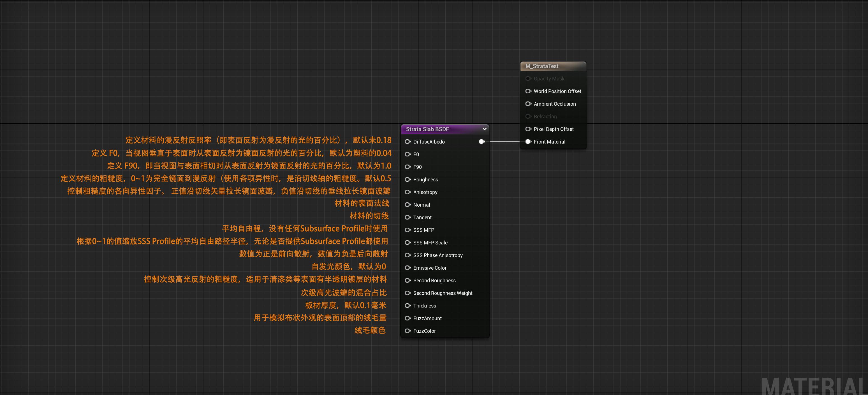Viewport: 868px width, 395px height.
Task: Click the Front Material input pin
Action: point(528,142)
